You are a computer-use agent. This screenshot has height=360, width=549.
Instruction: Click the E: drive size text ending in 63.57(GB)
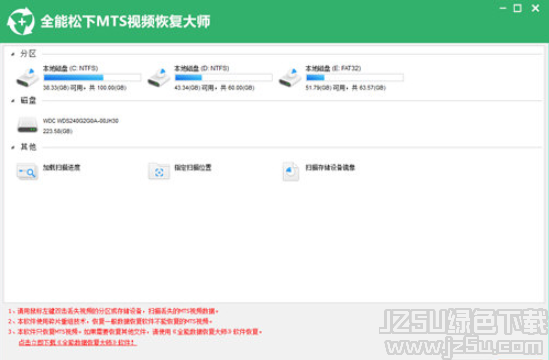(345, 88)
